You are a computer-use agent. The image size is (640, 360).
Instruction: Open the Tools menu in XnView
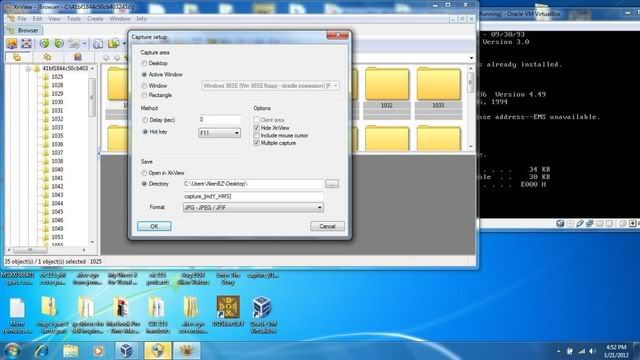pyautogui.click(x=73, y=19)
